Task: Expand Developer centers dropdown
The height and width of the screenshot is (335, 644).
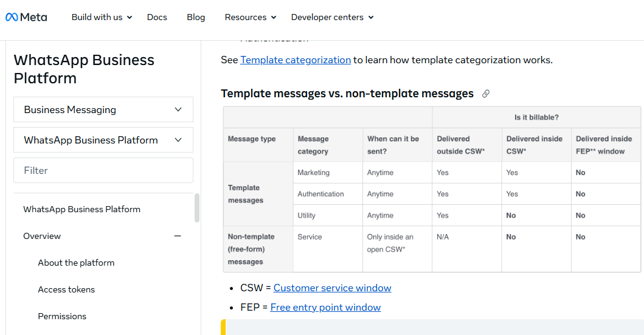Action: point(332,17)
